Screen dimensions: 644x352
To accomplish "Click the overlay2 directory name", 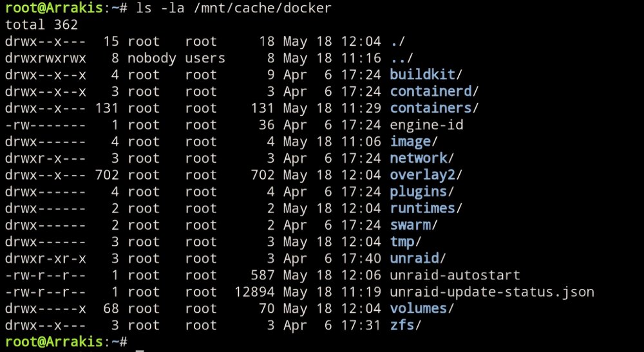I will pyautogui.click(x=422, y=175).
